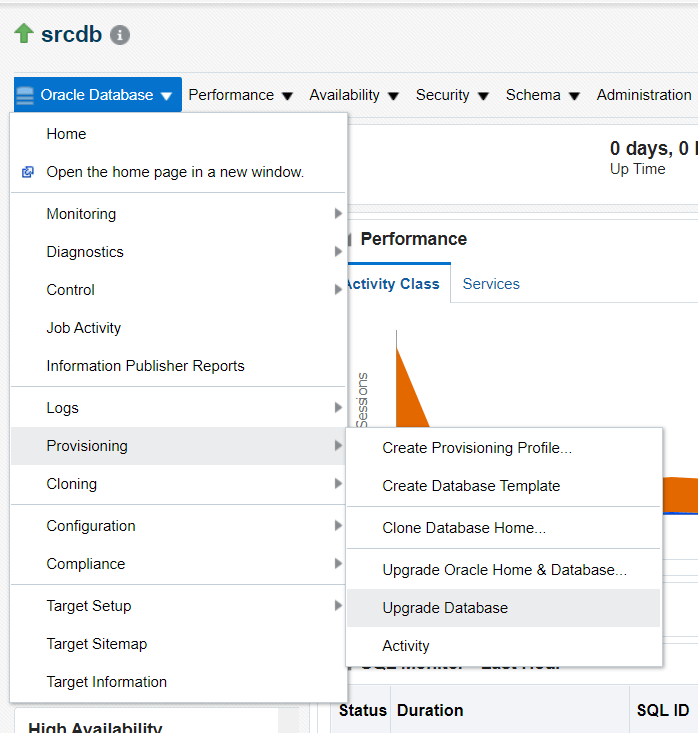Switch to the Services tab
Image resolution: width=698 pixels, height=733 pixels.
(491, 284)
